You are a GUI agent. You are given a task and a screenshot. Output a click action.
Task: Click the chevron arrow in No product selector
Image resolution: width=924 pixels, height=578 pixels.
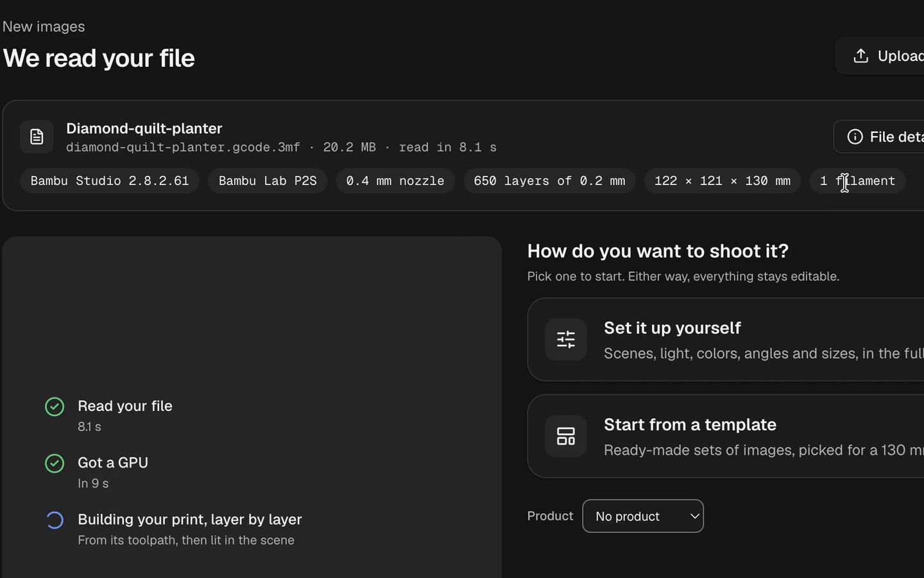[694, 516]
